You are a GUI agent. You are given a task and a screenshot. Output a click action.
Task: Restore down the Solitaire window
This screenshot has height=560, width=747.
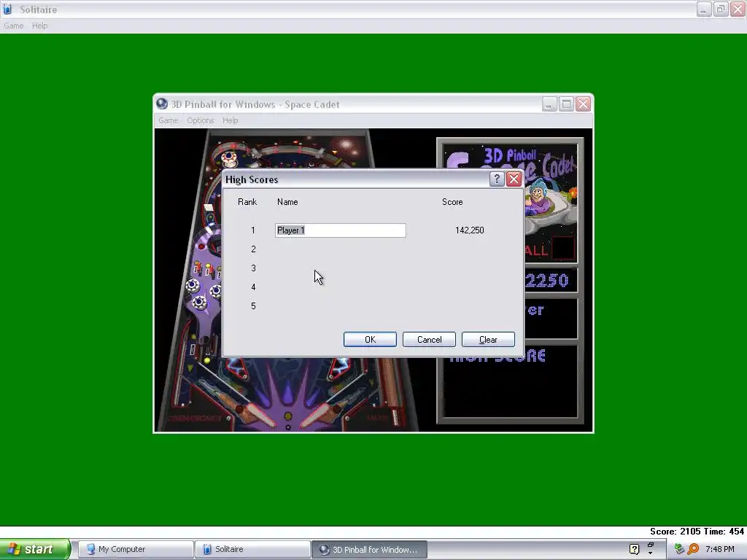pos(720,9)
